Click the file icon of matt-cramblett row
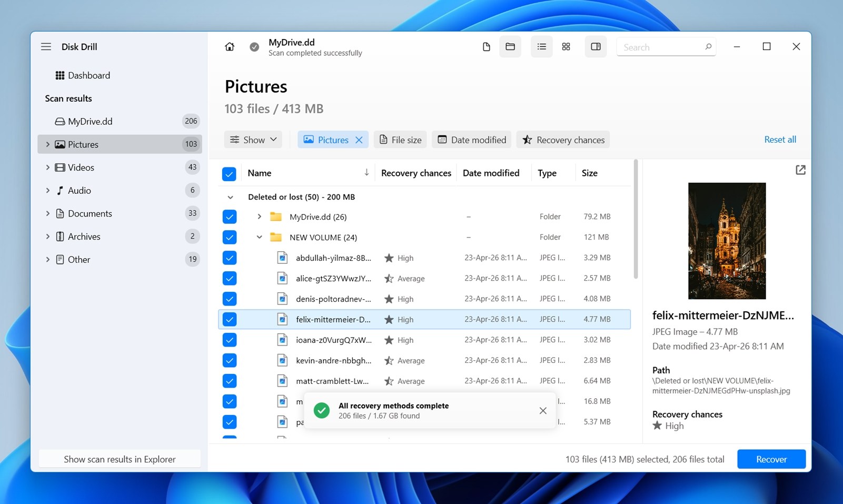The height and width of the screenshot is (504, 843). point(282,381)
